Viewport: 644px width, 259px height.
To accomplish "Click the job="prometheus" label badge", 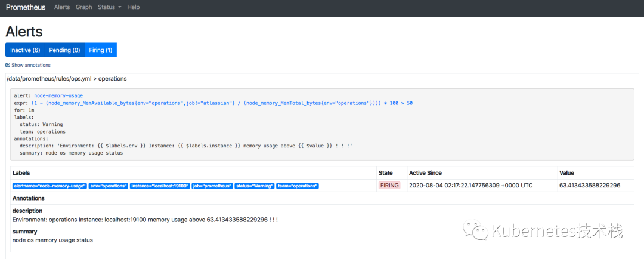I will tap(212, 186).
